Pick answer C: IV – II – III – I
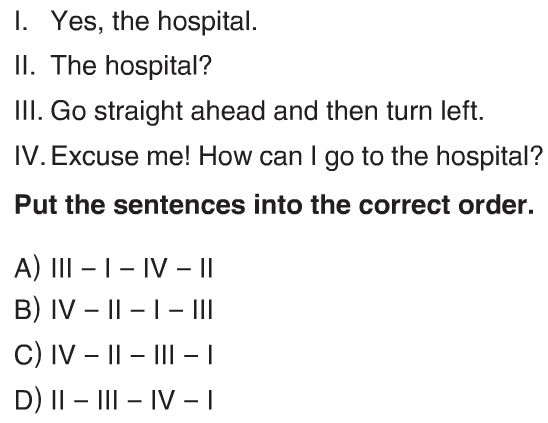This screenshot has width=548, height=423. click(113, 355)
